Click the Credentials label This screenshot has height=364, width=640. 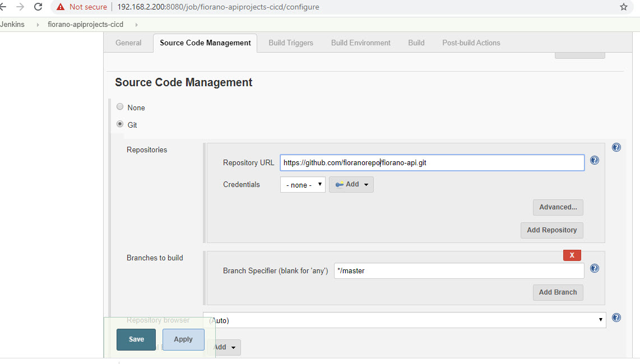(x=241, y=184)
